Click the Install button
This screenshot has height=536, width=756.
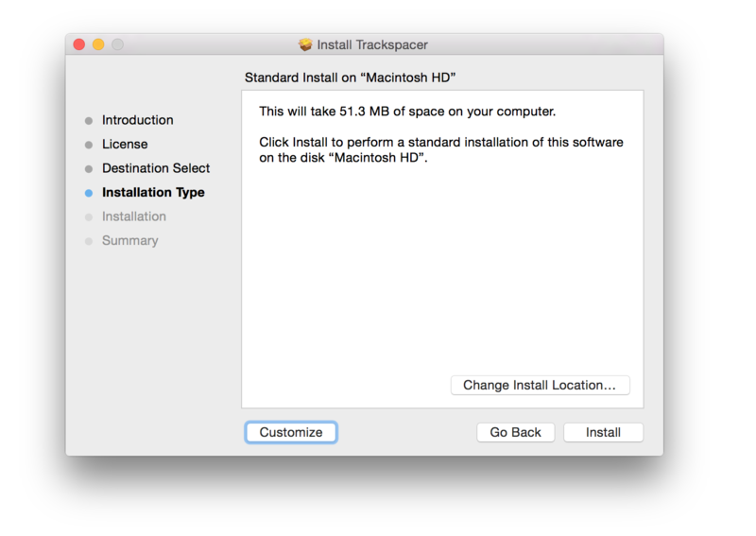(603, 432)
